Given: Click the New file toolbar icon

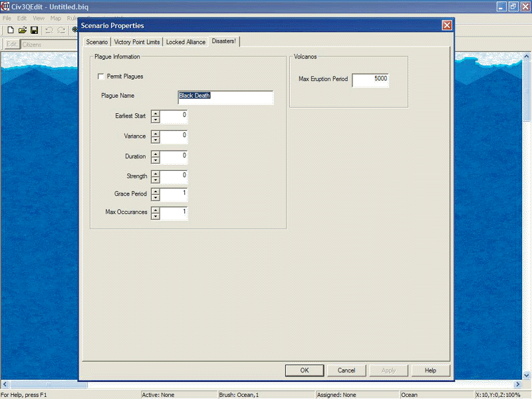Looking at the screenshot, I should pos(10,30).
